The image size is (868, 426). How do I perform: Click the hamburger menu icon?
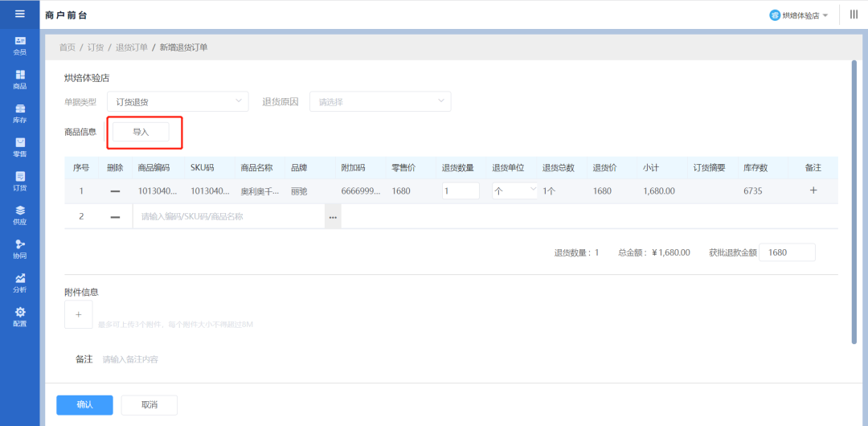19,14
